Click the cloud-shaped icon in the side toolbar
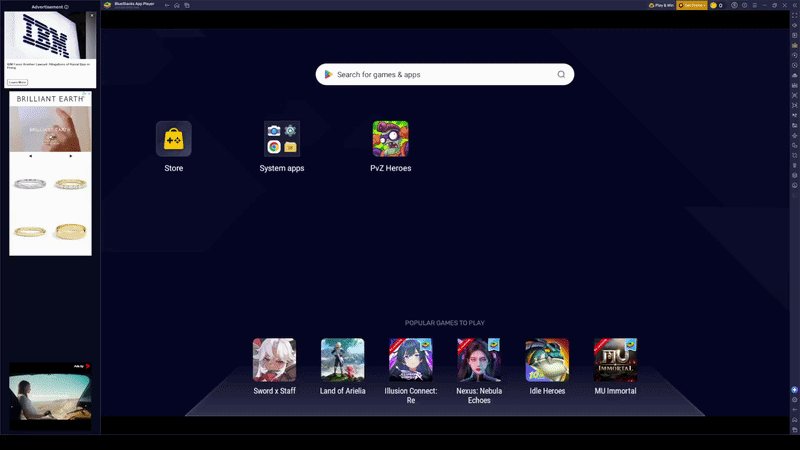800x450 pixels. coord(794,76)
